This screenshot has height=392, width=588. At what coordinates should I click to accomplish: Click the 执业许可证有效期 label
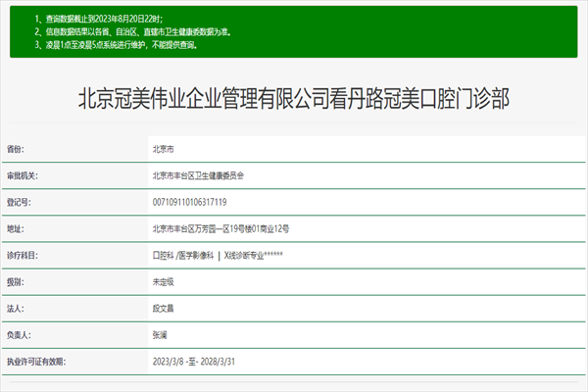36,362
